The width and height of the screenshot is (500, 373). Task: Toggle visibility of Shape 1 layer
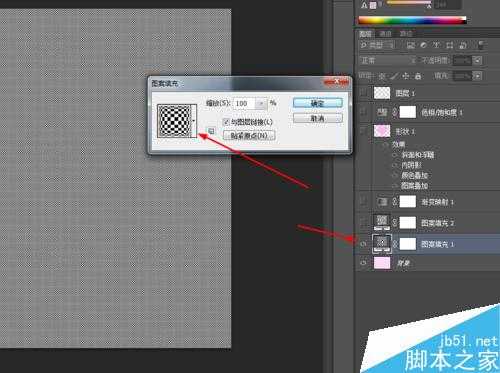click(364, 131)
